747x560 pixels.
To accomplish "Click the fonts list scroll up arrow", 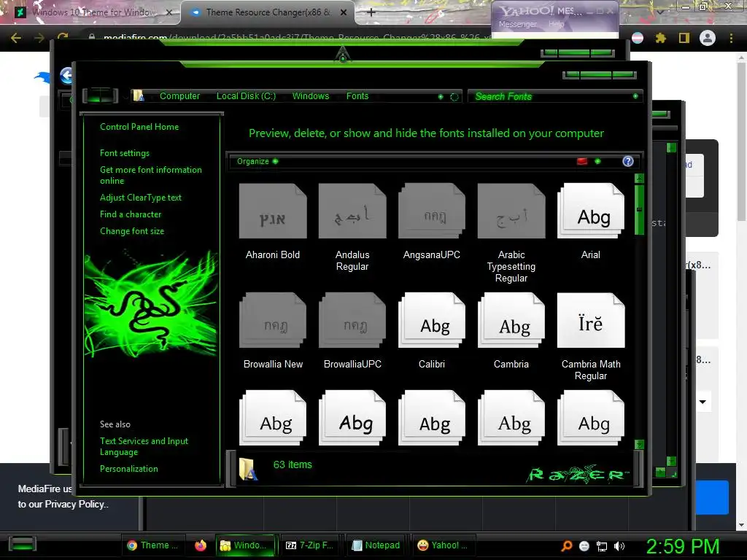I will pyautogui.click(x=639, y=179).
